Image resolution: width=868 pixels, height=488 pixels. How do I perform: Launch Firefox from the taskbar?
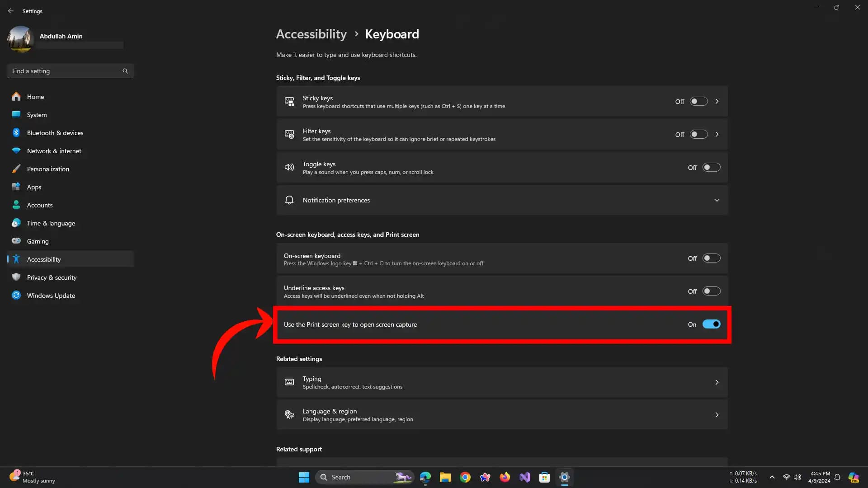[x=505, y=477]
